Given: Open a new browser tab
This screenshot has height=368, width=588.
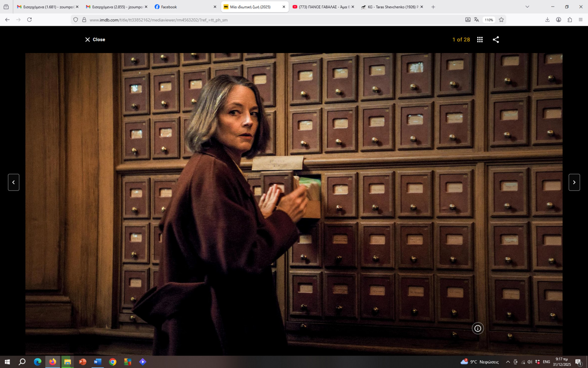Looking at the screenshot, I should 433,7.
